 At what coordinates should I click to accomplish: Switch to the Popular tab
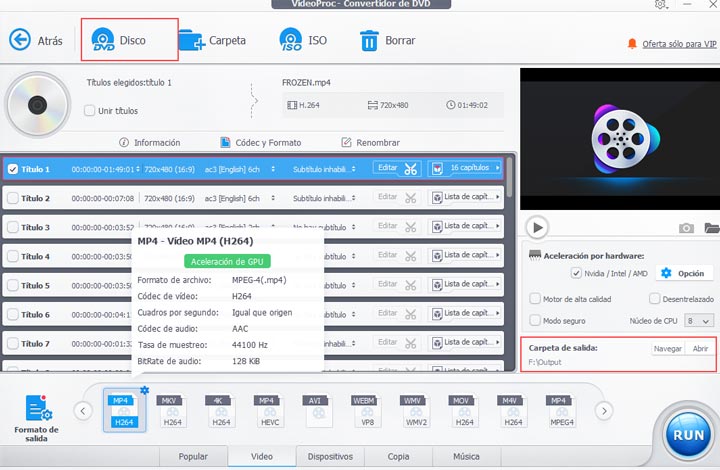pos(193,457)
